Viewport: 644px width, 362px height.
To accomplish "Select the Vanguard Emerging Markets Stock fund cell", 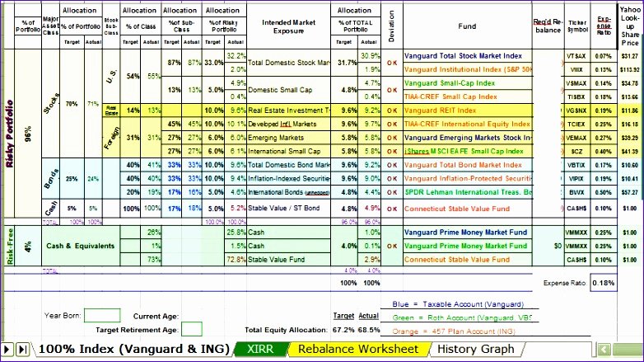I will click(x=468, y=138).
